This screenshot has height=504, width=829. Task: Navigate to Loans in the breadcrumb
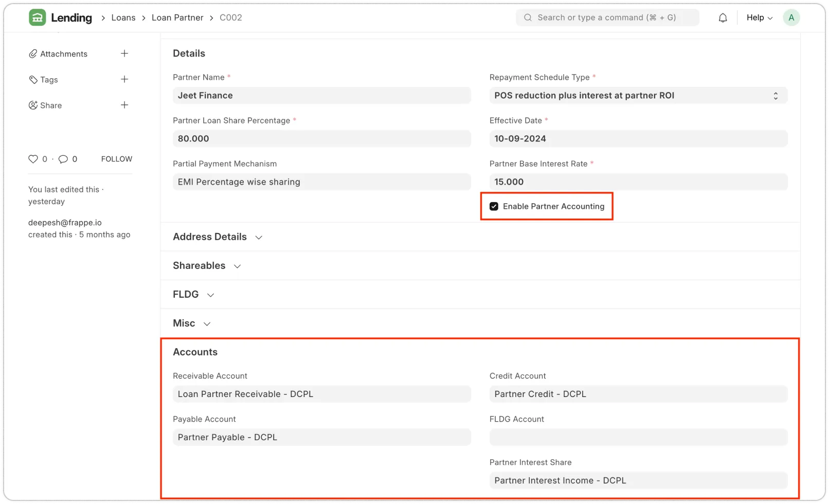coord(123,17)
